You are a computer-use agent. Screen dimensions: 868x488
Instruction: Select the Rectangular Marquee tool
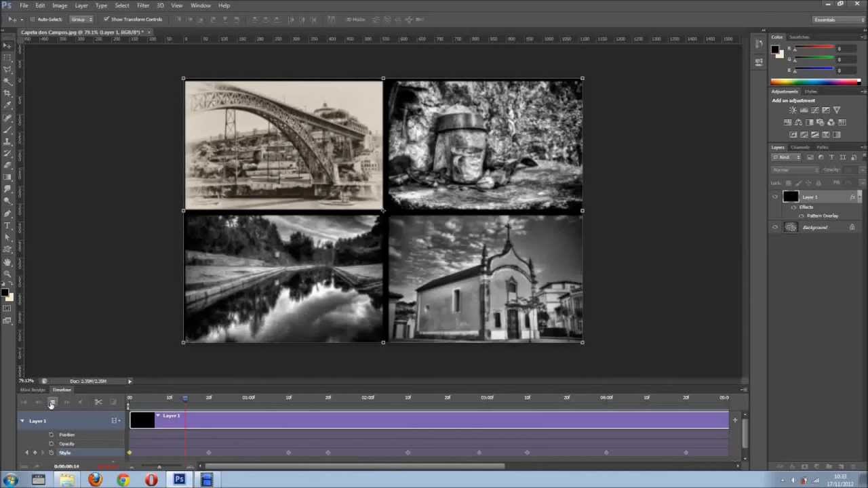click(7, 58)
